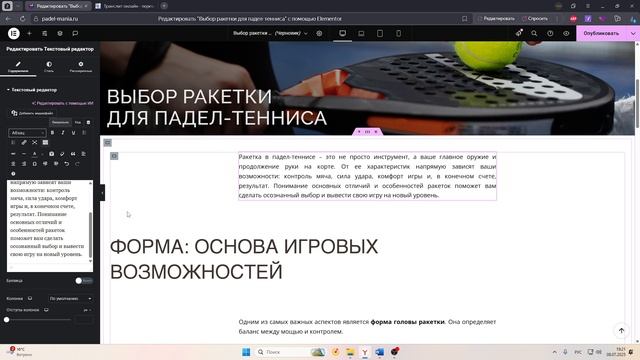The width and height of the screenshot is (640, 360).
Task: Click the add element plus icon
Action: [x=29, y=33]
